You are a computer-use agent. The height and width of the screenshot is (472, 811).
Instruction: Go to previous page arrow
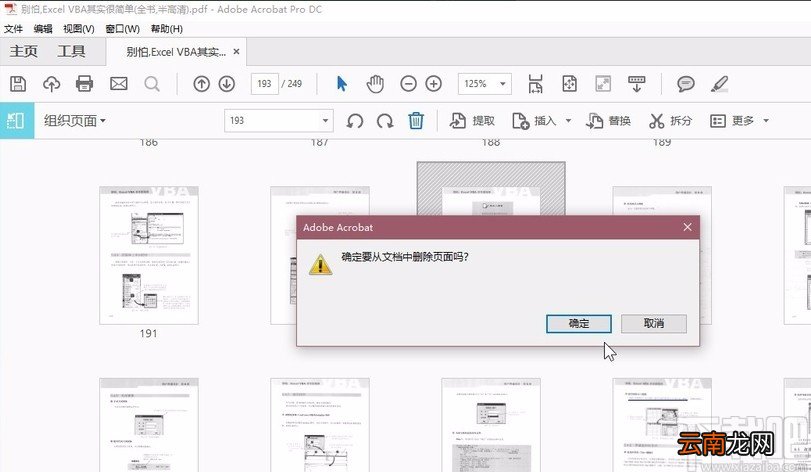pyautogui.click(x=202, y=84)
